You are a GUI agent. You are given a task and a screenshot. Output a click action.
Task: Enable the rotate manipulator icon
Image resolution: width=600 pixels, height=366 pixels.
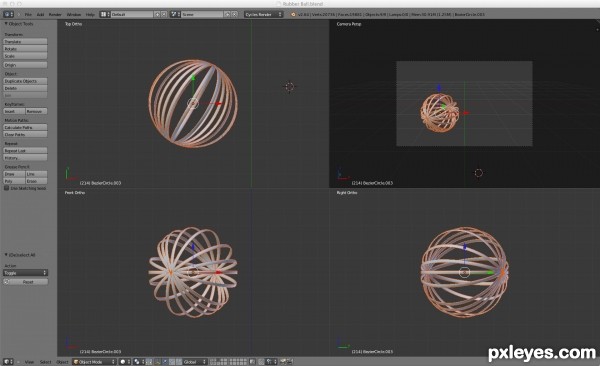[172, 362]
